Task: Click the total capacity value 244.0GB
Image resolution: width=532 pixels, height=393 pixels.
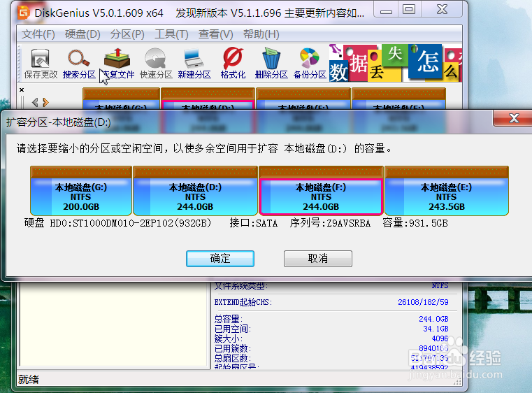Action: [x=433, y=319]
